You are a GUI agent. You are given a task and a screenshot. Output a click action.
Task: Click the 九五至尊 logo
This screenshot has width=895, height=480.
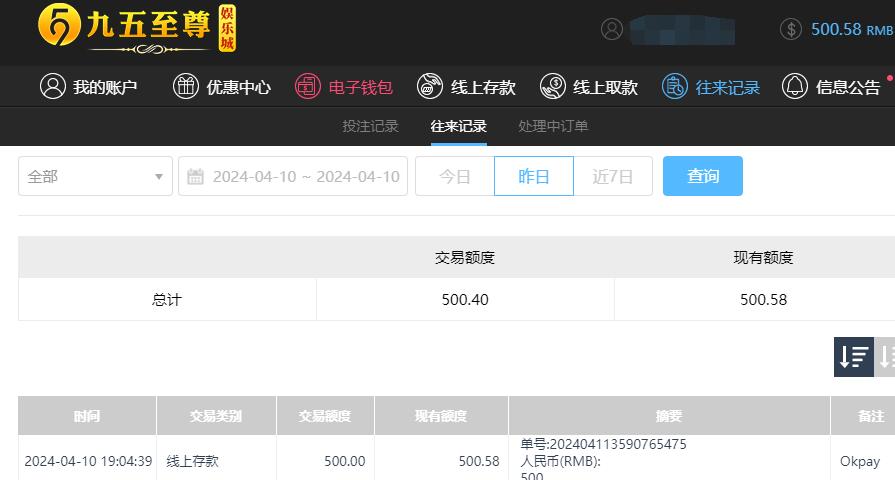point(137,29)
